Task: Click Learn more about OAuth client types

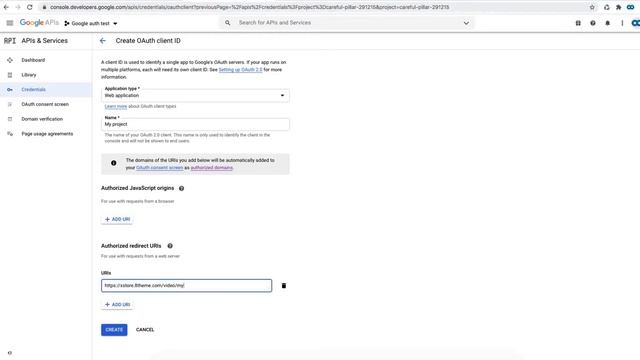Action: [x=116, y=106]
